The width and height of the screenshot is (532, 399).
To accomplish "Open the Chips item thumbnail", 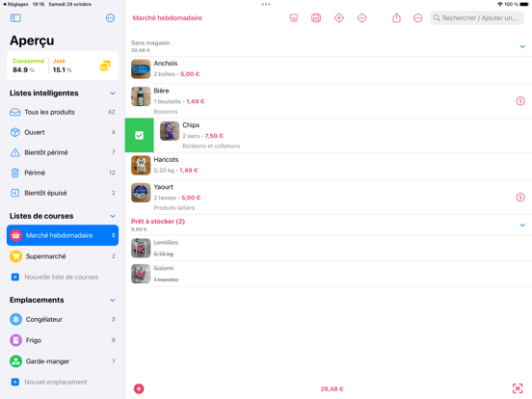I will (x=170, y=131).
